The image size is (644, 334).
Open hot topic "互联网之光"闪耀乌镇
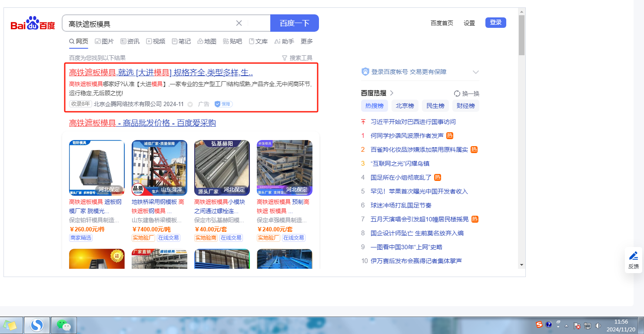(x=400, y=164)
